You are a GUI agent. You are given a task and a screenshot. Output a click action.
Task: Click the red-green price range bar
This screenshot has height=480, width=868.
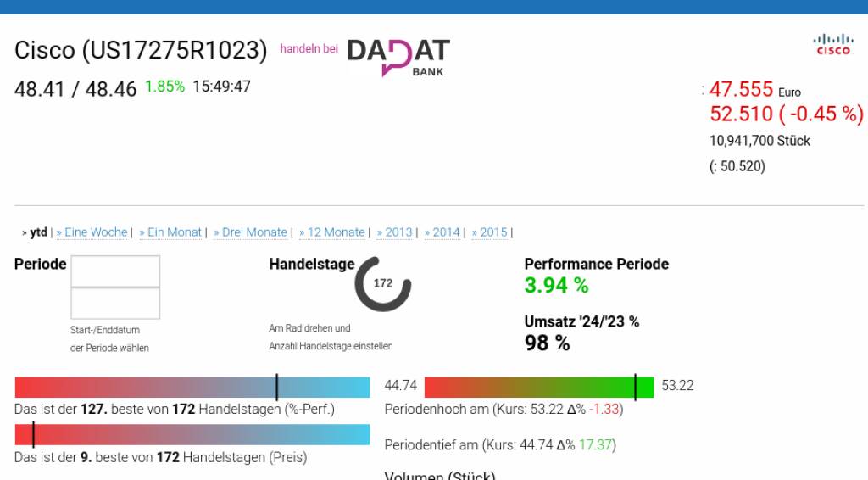[x=538, y=388]
